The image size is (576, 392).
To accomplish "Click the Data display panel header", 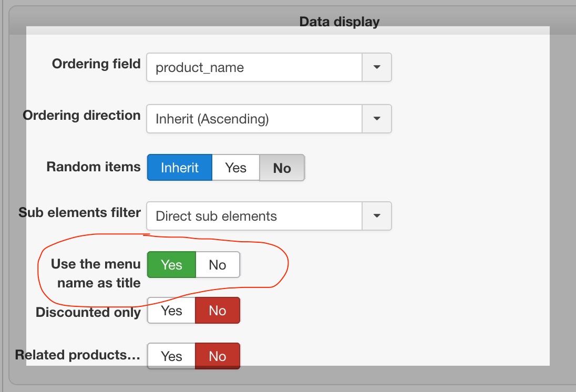I will pyautogui.click(x=339, y=22).
